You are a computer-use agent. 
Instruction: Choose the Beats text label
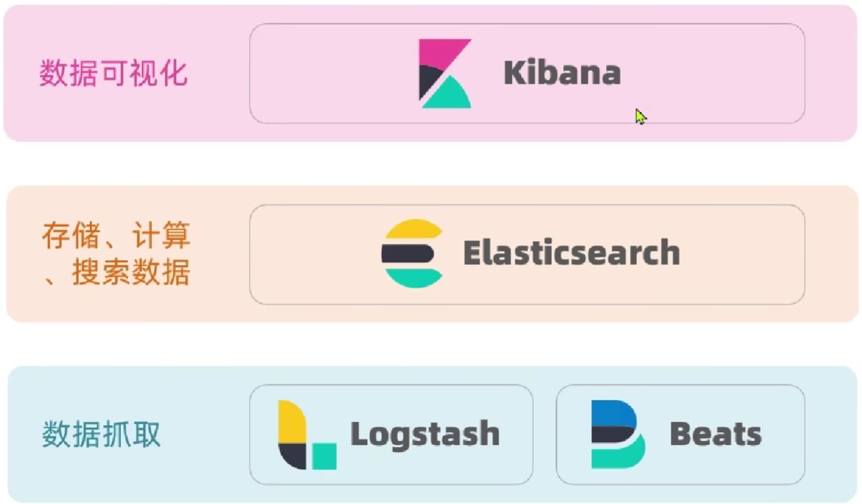[715, 434]
